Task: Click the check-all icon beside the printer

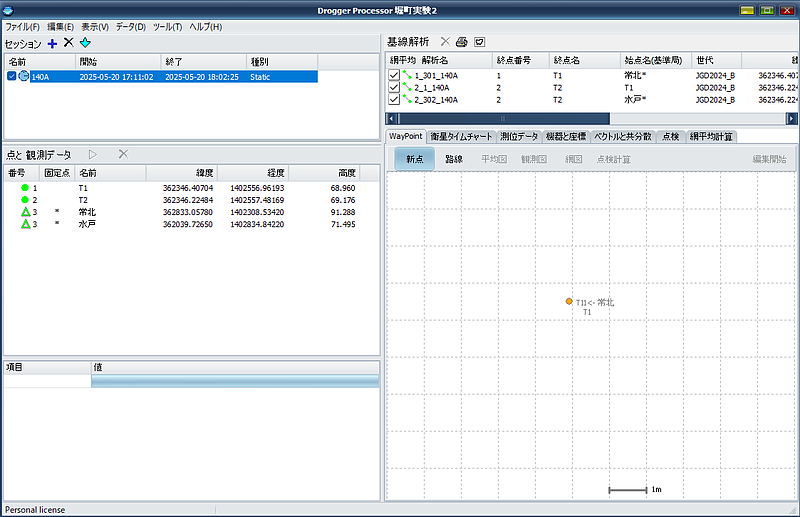Action: pyautogui.click(x=479, y=42)
